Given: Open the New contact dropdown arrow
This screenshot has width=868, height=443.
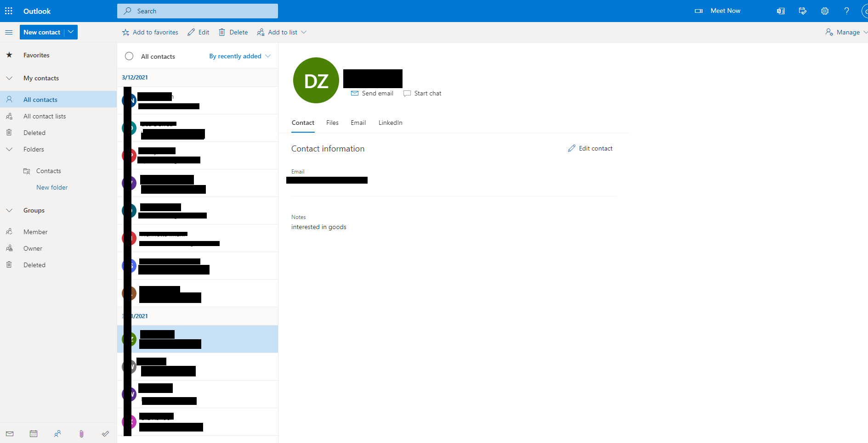Looking at the screenshot, I should click(x=71, y=32).
